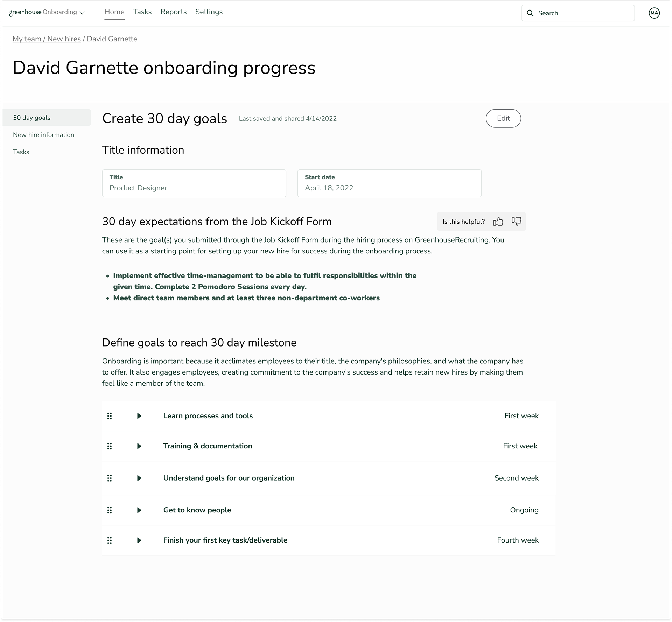Grab drag handle for Get to know people
The height and width of the screenshot is (622, 672).
pyautogui.click(x=110, y=510)
